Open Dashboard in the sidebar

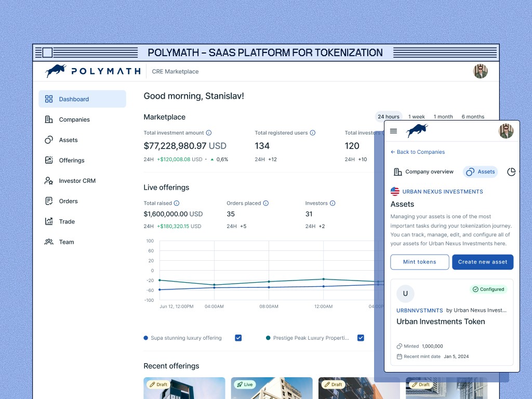[x=82, y=99]
